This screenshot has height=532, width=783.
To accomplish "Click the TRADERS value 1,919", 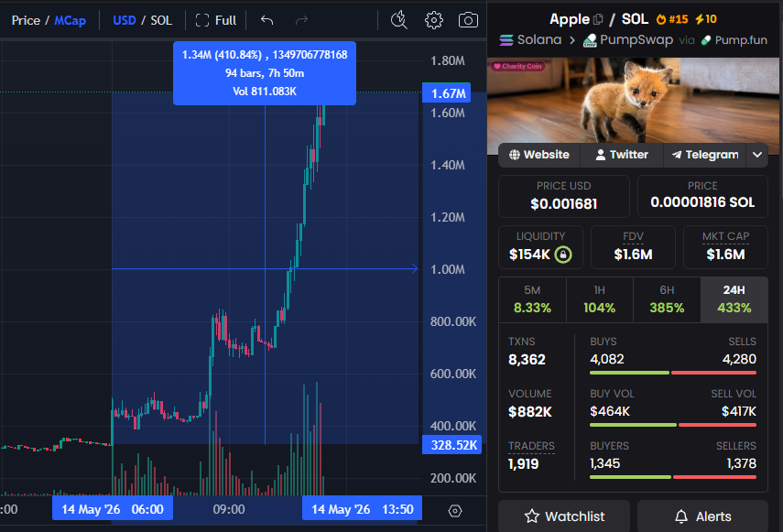I will pyautogui.click(x=523, y=464).
